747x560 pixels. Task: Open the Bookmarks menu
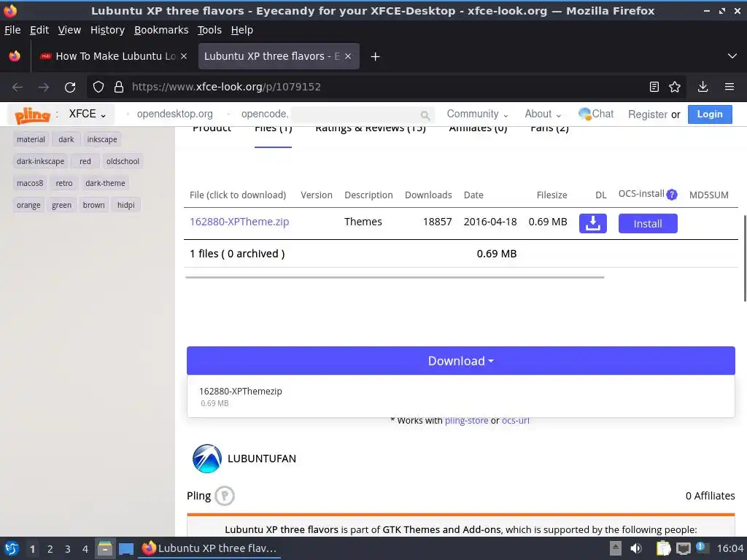161,30
